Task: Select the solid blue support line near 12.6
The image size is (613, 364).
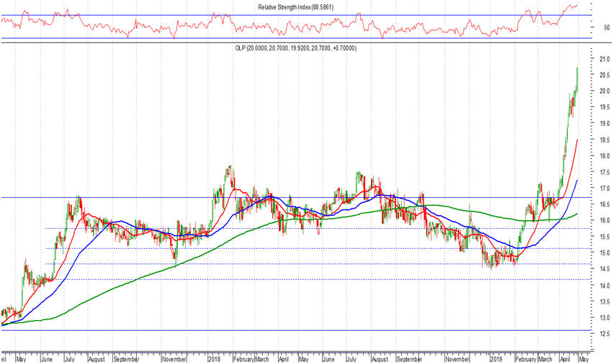Action: pyautogui.click(x=288, y=331)
